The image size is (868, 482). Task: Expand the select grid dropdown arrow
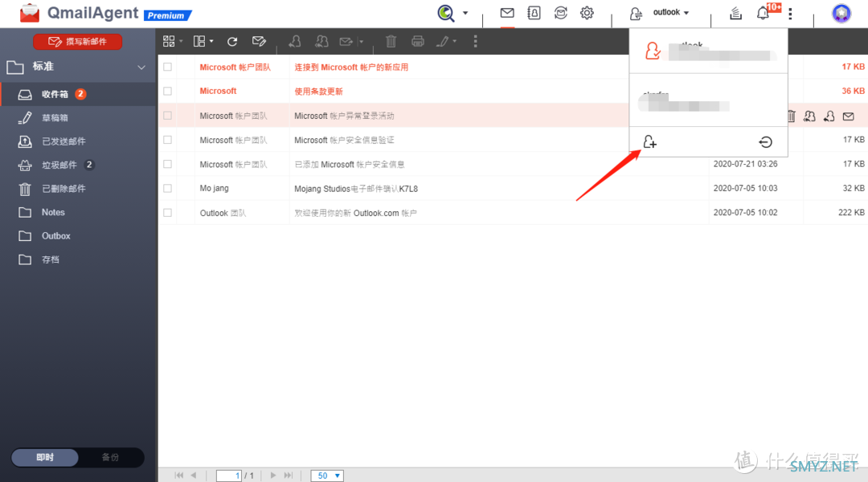[181, 42]
